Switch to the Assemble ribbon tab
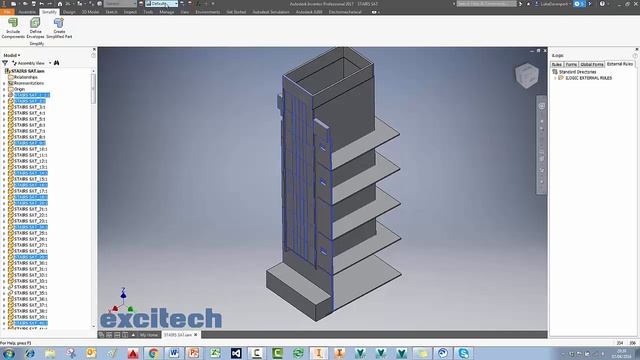This screenshot has height=360, width=640. coord(27,12)
